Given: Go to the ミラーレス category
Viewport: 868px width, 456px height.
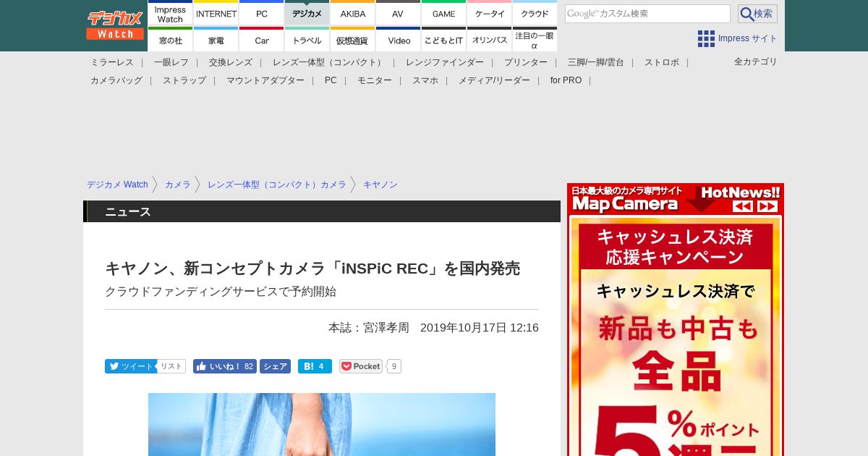Looking at the screenshot, I should 112,62.
